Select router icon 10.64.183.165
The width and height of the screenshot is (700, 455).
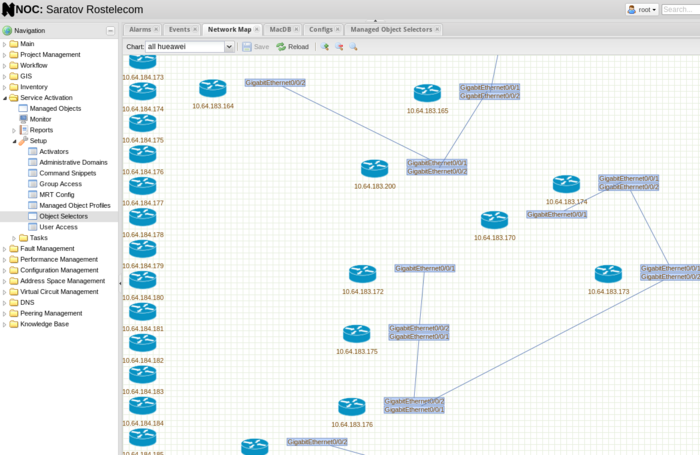pyautogui.click(x=427, y=93)
